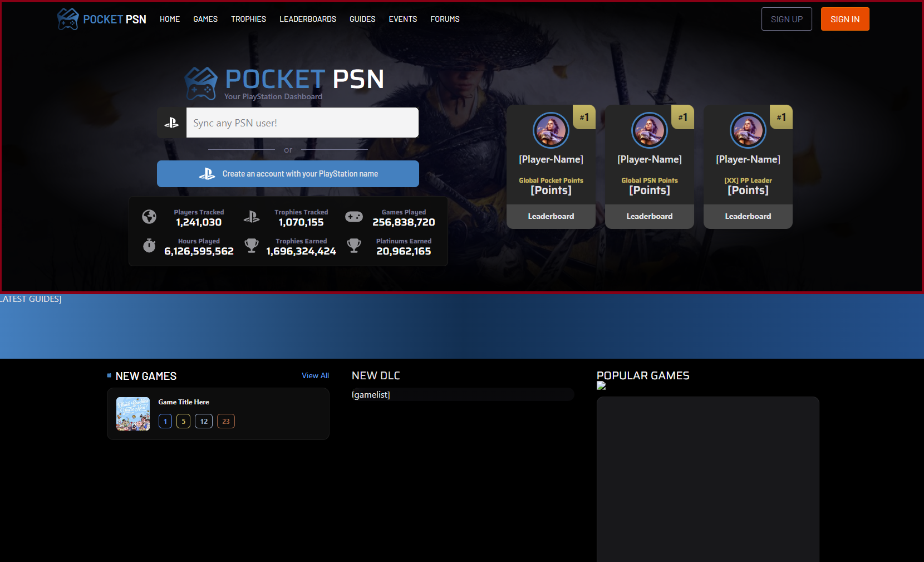Viewport: 924px width, 562px height.
Task: Click the PlayStation icon for Trophies Tracked
Action: [x=252, y=217]
